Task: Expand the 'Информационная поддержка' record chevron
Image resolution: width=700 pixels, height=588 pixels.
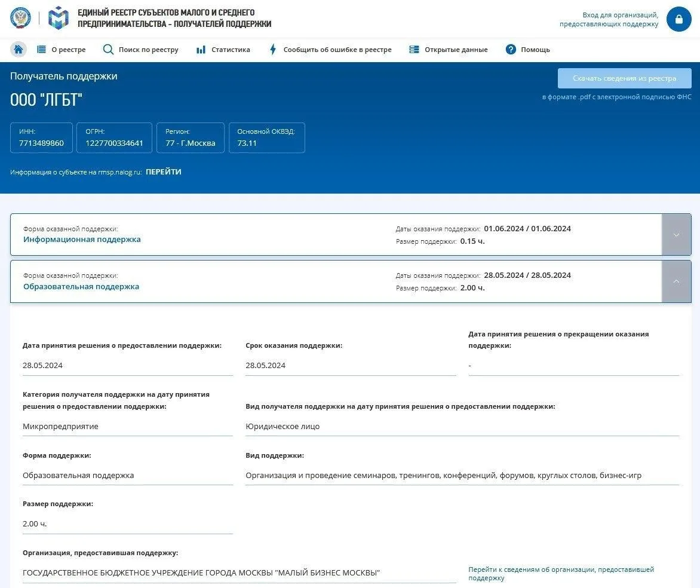Action: [676, 235]
